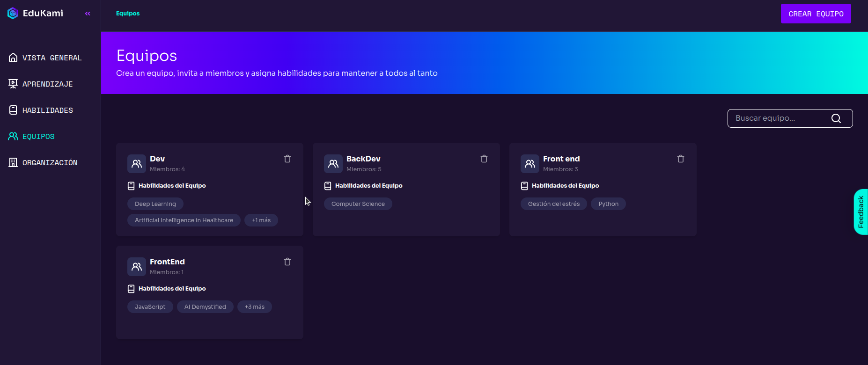
Task: Click trash icon on FrontEnd team card
Action: pos(287,262)
